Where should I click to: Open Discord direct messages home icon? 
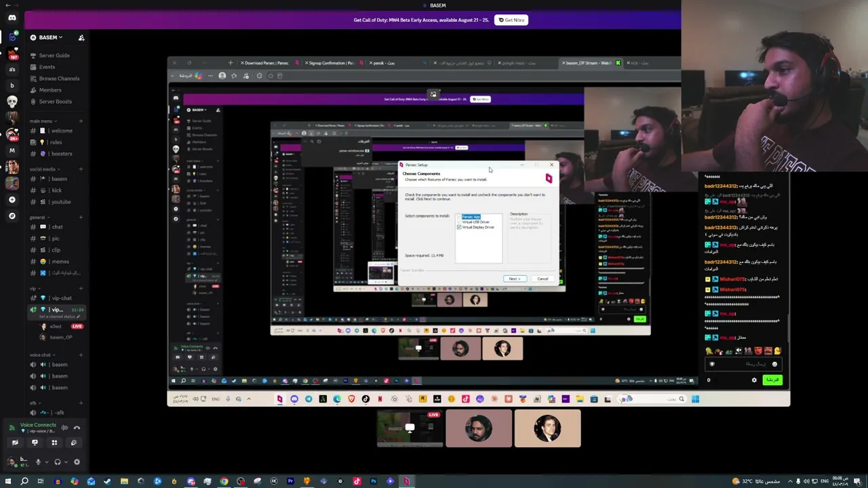[12, 18]
